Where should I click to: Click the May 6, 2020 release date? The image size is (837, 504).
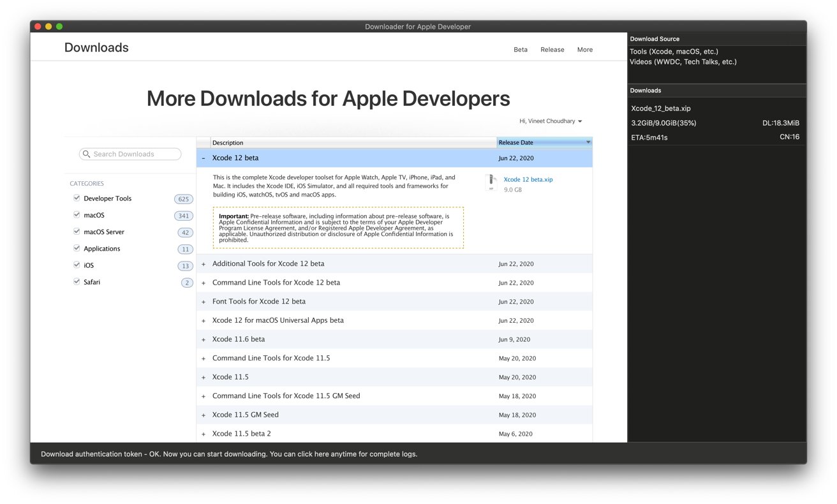[515, 434]
